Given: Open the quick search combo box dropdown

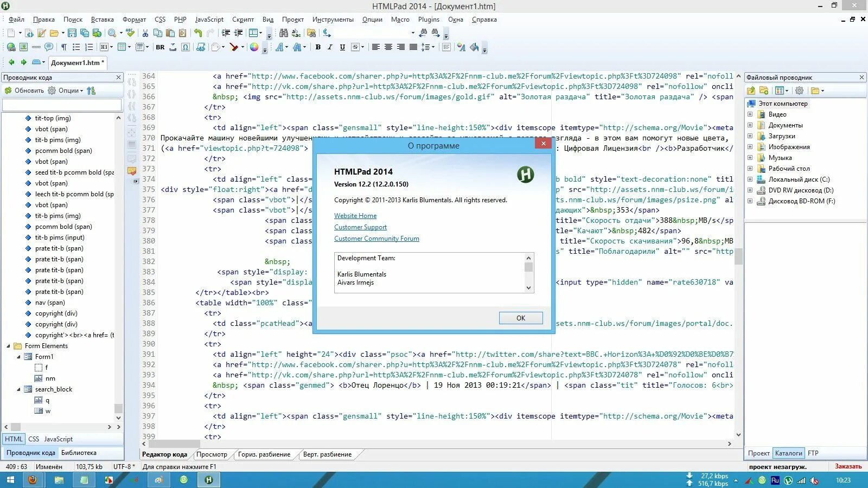Looking at the screenshot, I should pyautogui.click(x=412, y=33).
